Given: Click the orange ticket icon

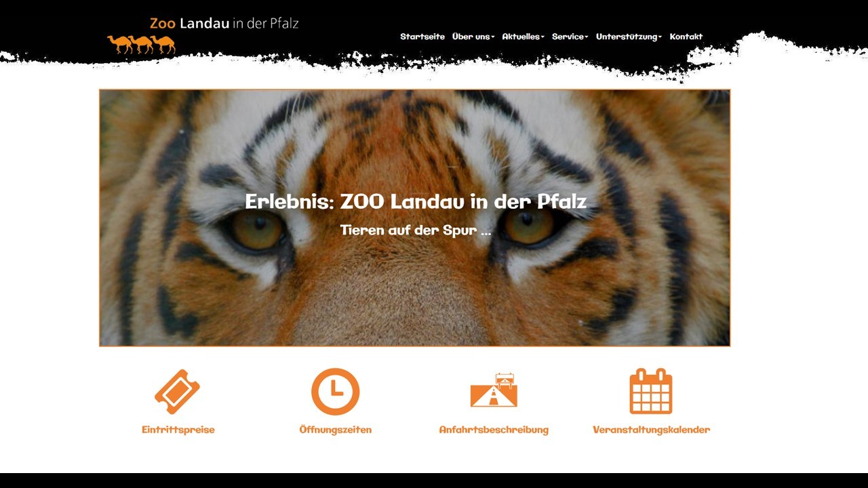Looking at the screenshot, I should [177, 392].
